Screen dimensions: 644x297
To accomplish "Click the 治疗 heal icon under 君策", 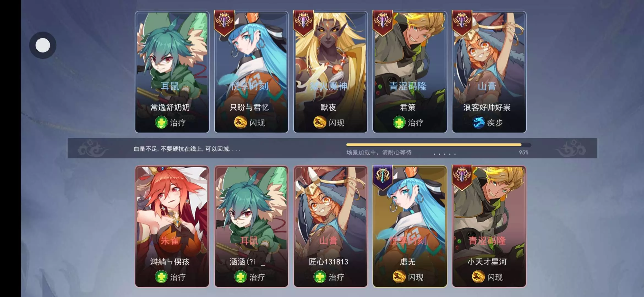I will pyautogui.click(x=399, y=122).
